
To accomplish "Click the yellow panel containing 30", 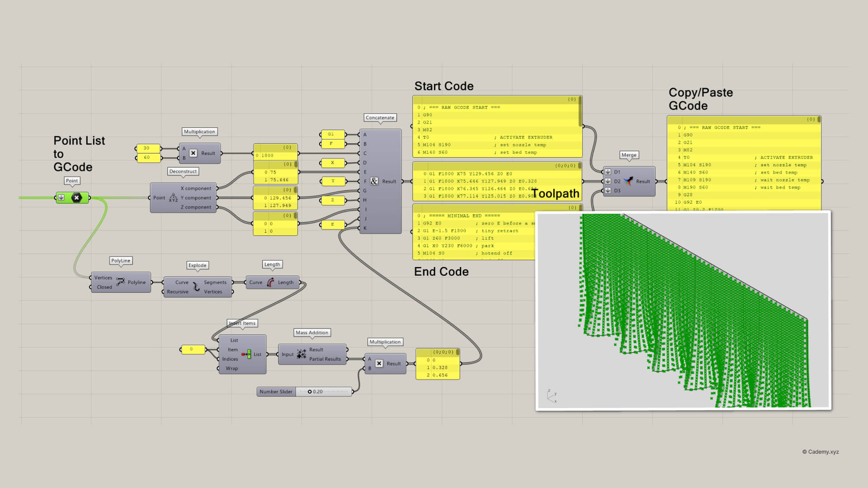I will 148,148.
